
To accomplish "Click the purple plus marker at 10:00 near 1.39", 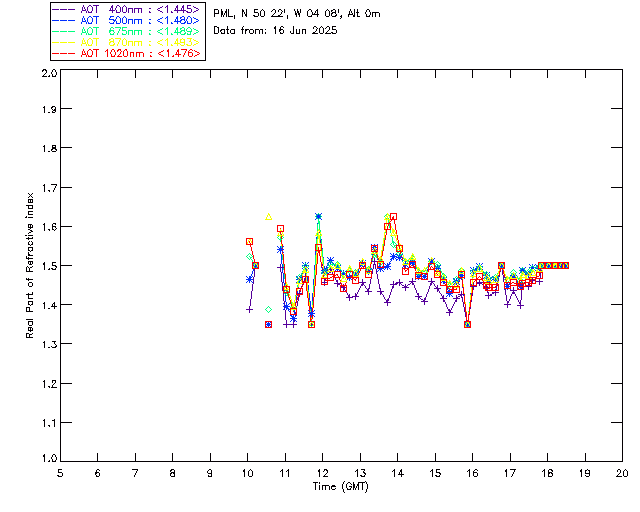I will [249, 310].
